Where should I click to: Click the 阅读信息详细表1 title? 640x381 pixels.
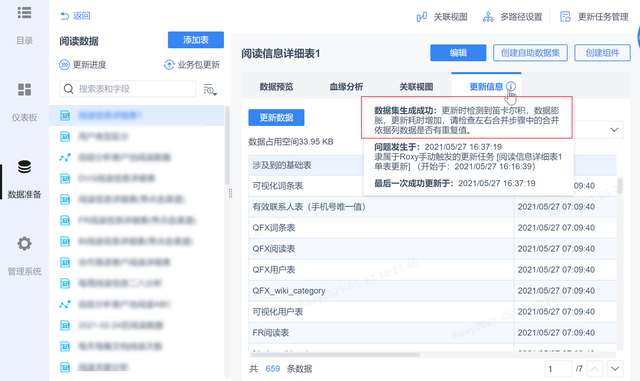[281, 53]
